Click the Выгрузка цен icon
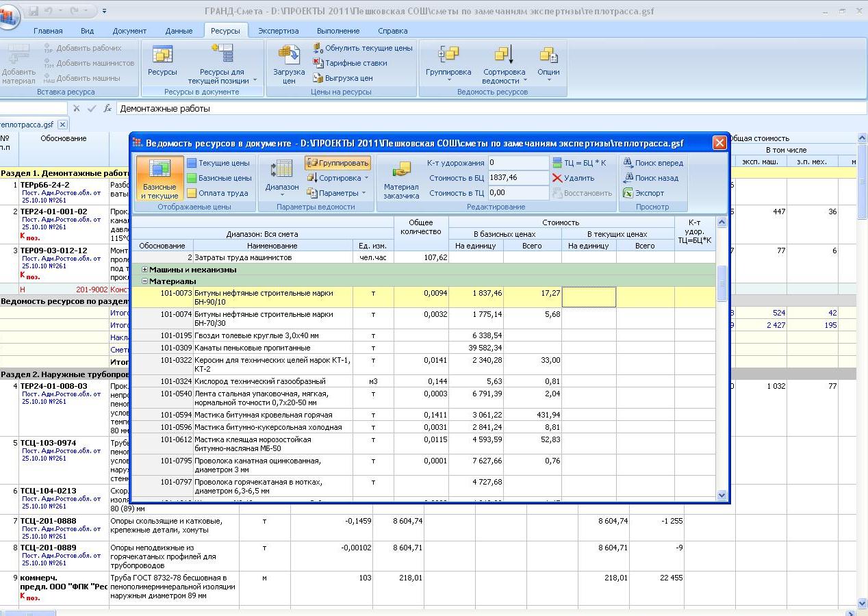Screen dimensions: 868x616 pyautogui.click(x=318, y=78)
